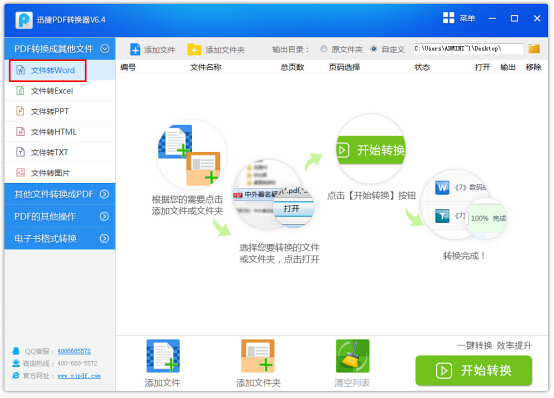Click the HTML document icon in the sidebar
Viewport: 554px width, 398px height.
pos(20,131)
